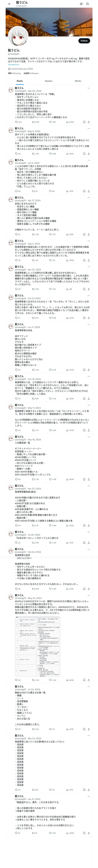
Task: Open the search icon in the profile header
Action: [x=88, y=4]
